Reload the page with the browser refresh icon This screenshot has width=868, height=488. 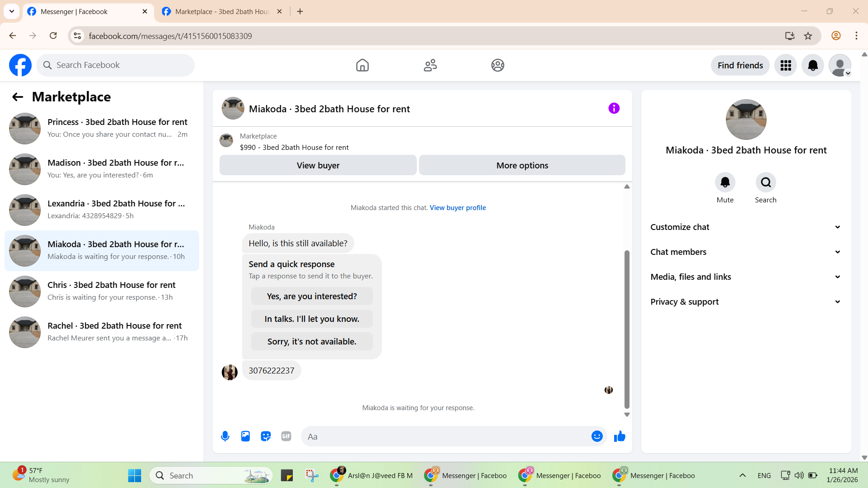click(53, 36)
